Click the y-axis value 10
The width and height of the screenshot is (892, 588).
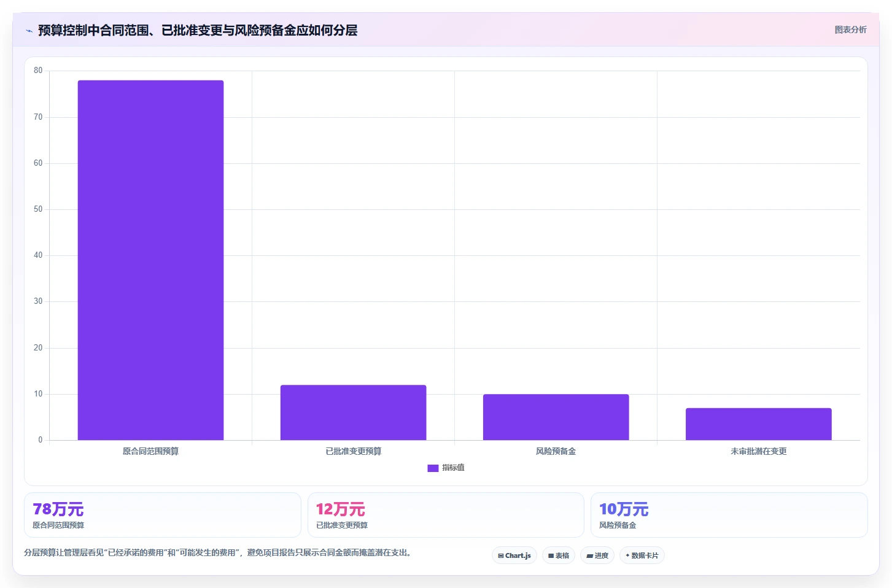coord(38,394)
